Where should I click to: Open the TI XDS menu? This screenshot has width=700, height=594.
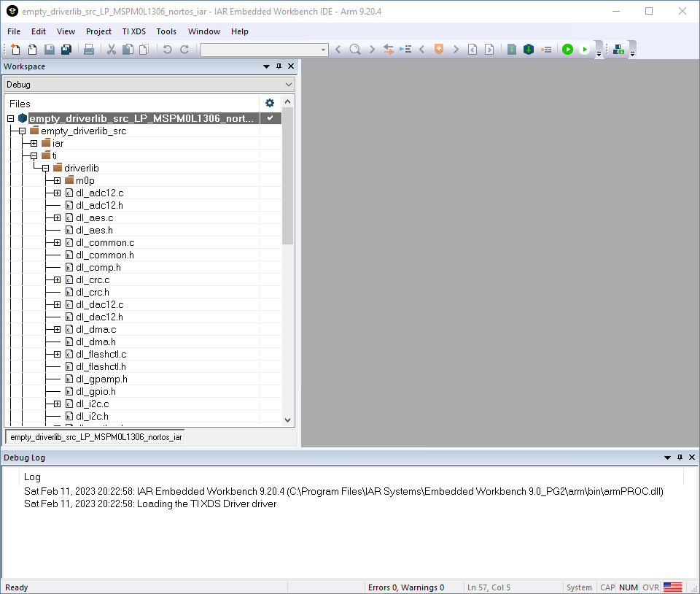tap(133, 31)
